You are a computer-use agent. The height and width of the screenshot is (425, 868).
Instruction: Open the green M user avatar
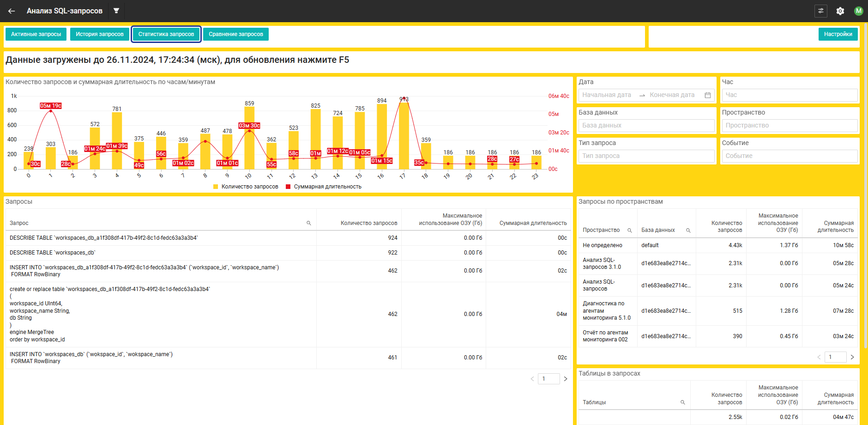(859, 11)
